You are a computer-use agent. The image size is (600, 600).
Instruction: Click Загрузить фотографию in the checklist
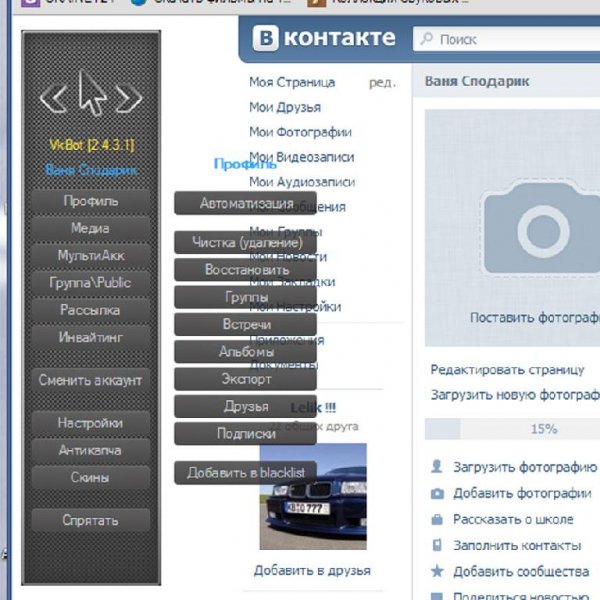pos(525,467)
